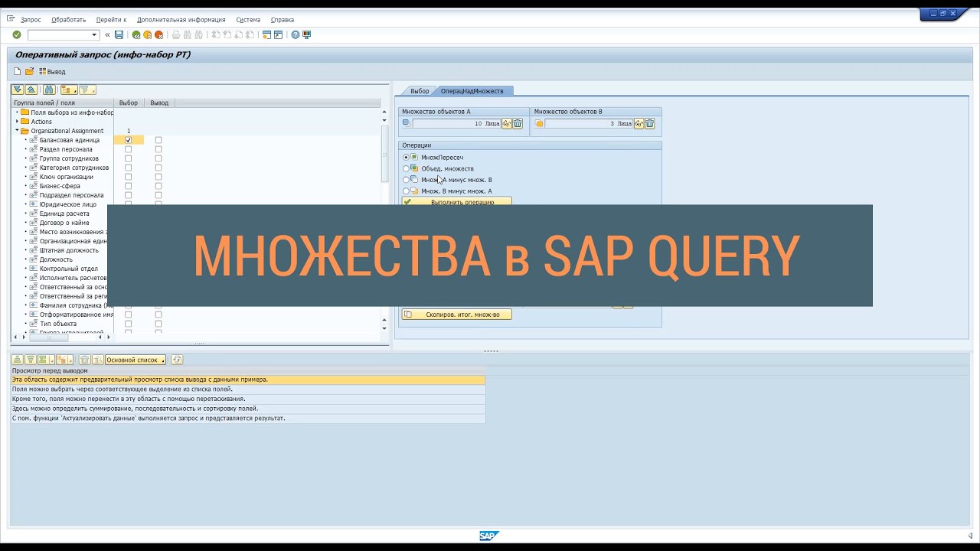The height and width of the screenshot is (551, 980).
Task: Open the command field dropdown arrow
Action: 95,34
